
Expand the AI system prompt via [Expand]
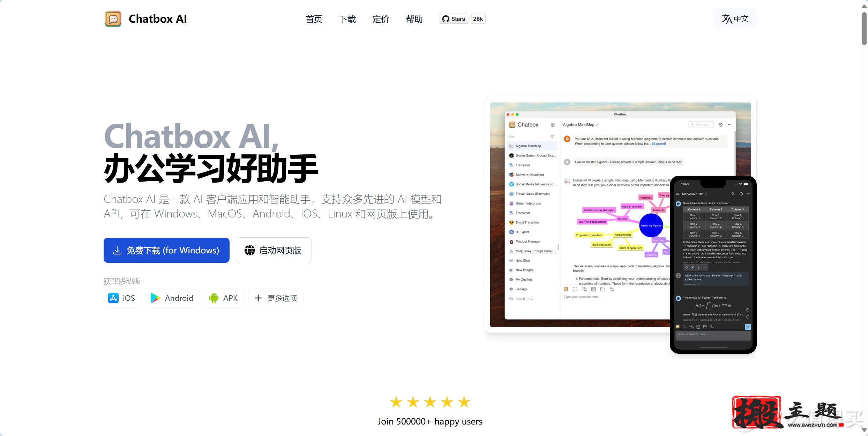coord(658,143)
